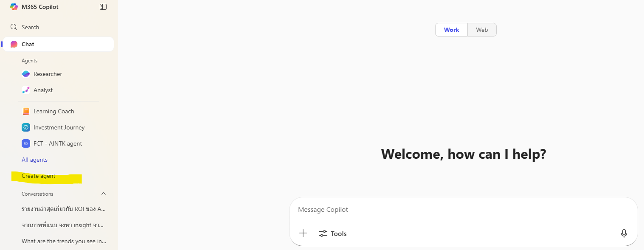Open the Learning Coach agent icon
The height and width of the screenshot is (250, 644).
click(x=26, y=111)
